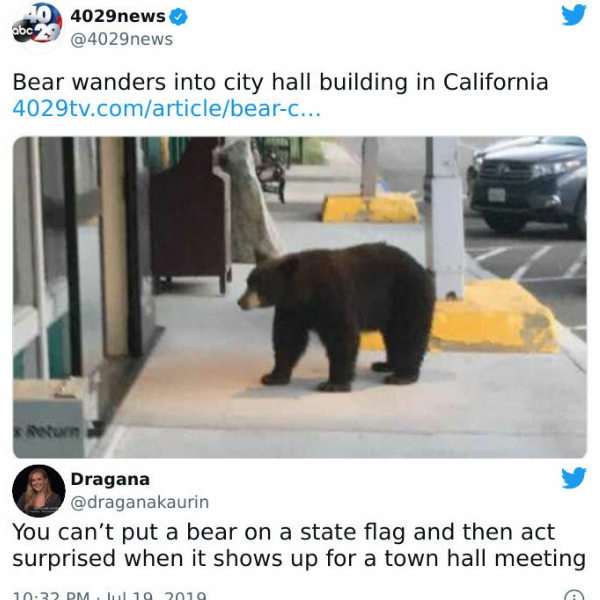This screenshot has height=600, width=600.
Task: Open the bear photo at city hall
Action: point(300,297)
